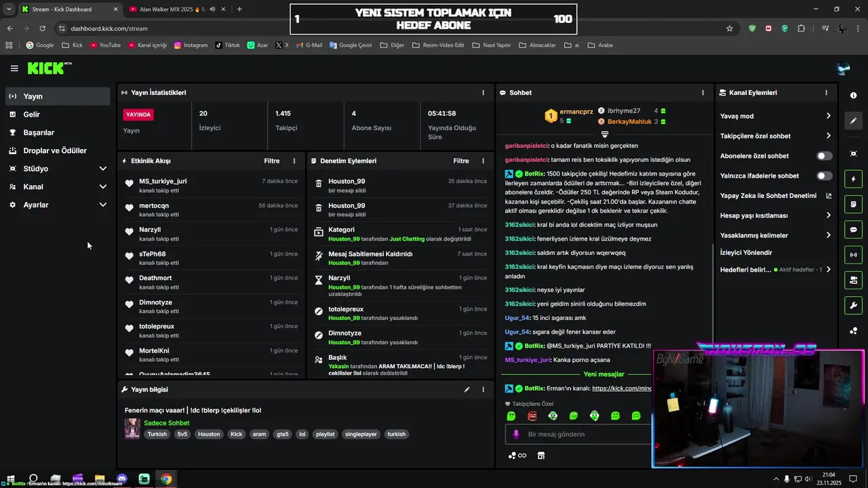Toggle the wrench moderation widget icon
Viewport: 868px width, 488px height.
pyautogui.click(x=854, y=305)
